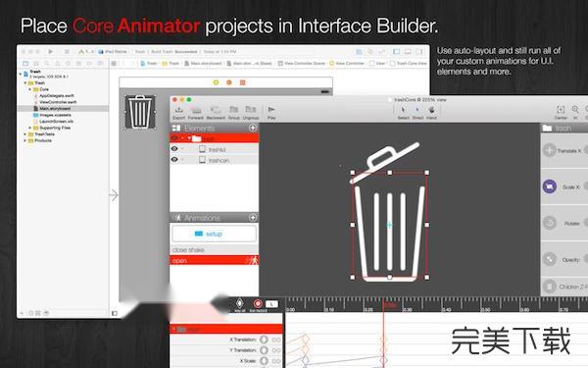Click the Xcode Stop button

(67, 51)
